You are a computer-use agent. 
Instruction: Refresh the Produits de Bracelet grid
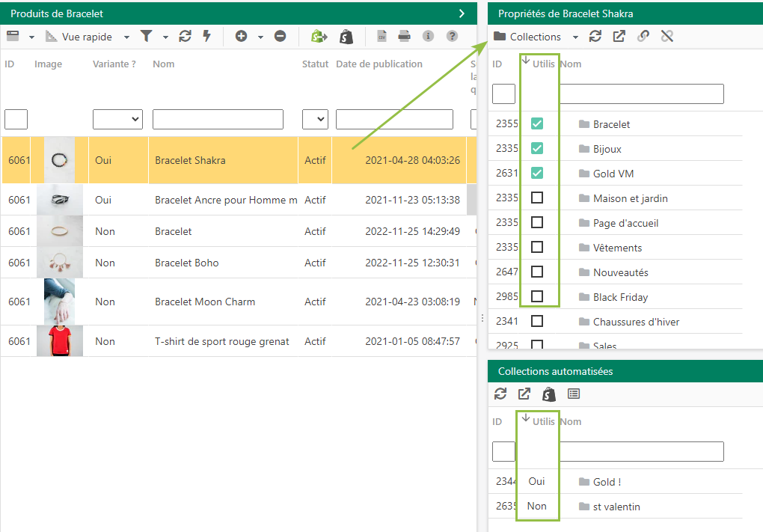coord(185,36)
